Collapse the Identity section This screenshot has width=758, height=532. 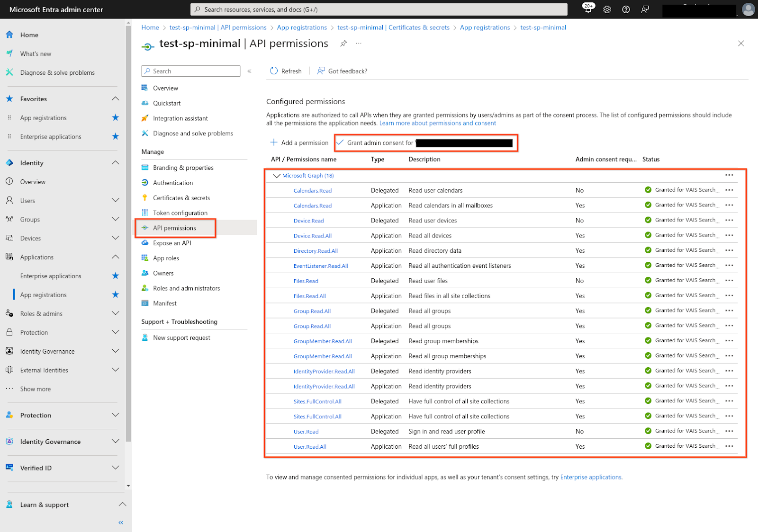pyautogui.click(x=115, y=162)
